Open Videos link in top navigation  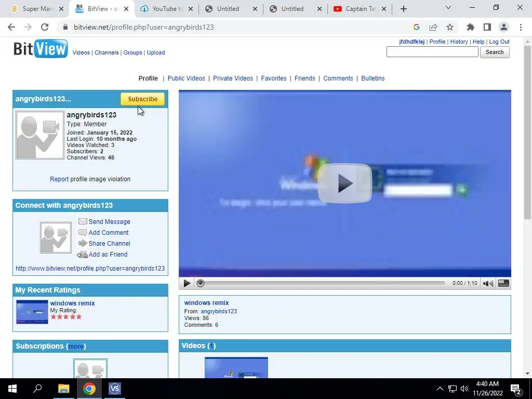[x=81, y=52]
